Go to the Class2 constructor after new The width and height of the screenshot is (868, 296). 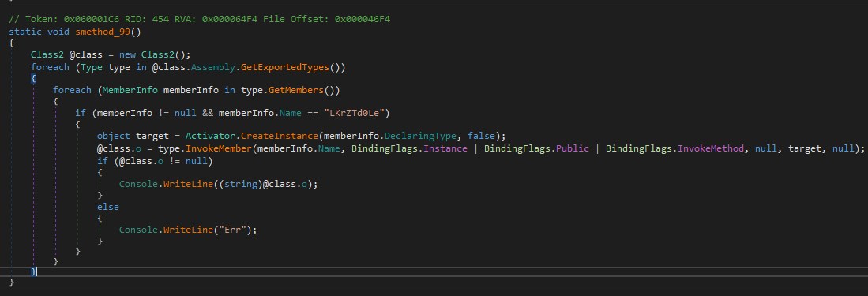pyautogui.click(x=158, y=54)
